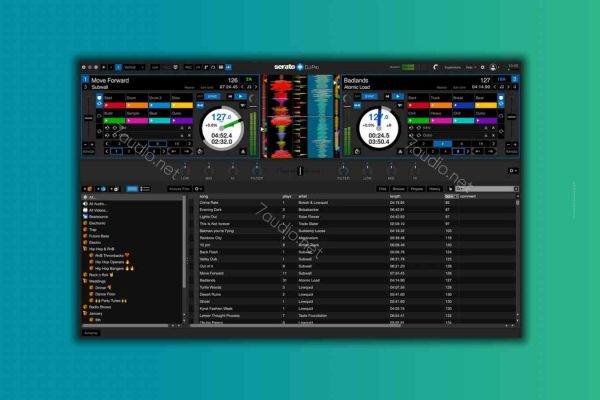Toggle the 8-beat auto loop on deck 1
Viewport: 600px width, 400px height.
[157, 144]
